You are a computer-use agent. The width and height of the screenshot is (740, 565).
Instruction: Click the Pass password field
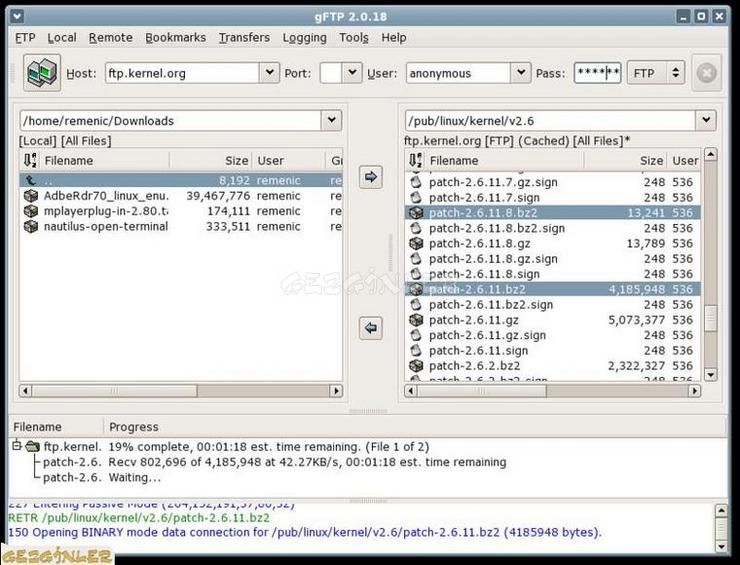point(597,73)
